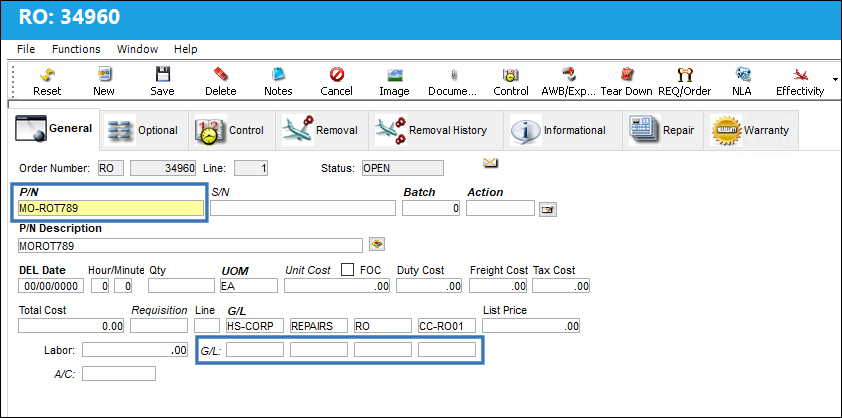Click the G/L field showing REPAIRS

(319, 326)
